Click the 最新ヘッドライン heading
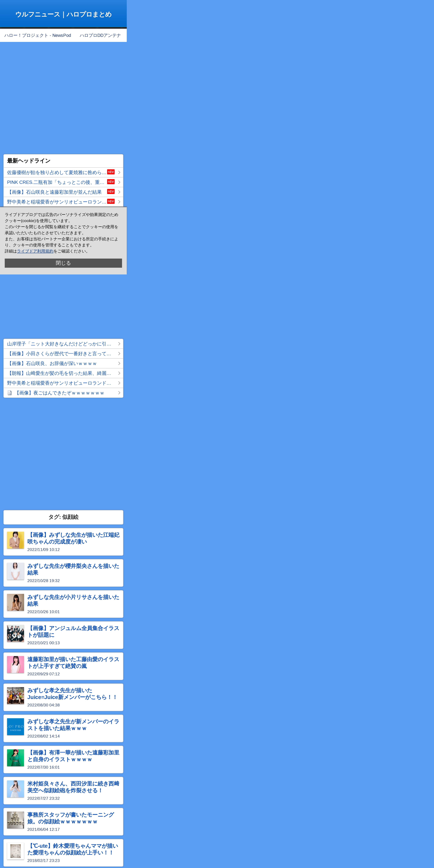This screenshot has height=868, width=434. 29,161
